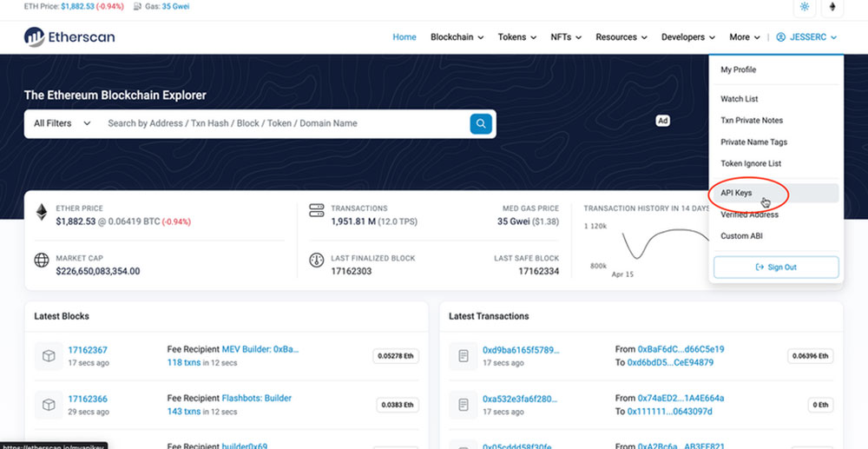Click the gas pump icon in top bar
The image size is (868, 449).
(137, 7)
